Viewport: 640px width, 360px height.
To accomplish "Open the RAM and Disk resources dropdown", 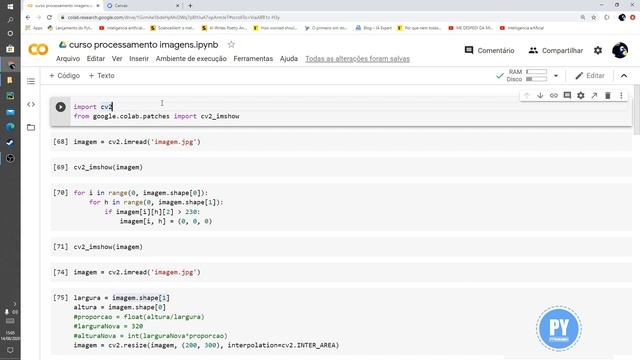I will (556, 76).
